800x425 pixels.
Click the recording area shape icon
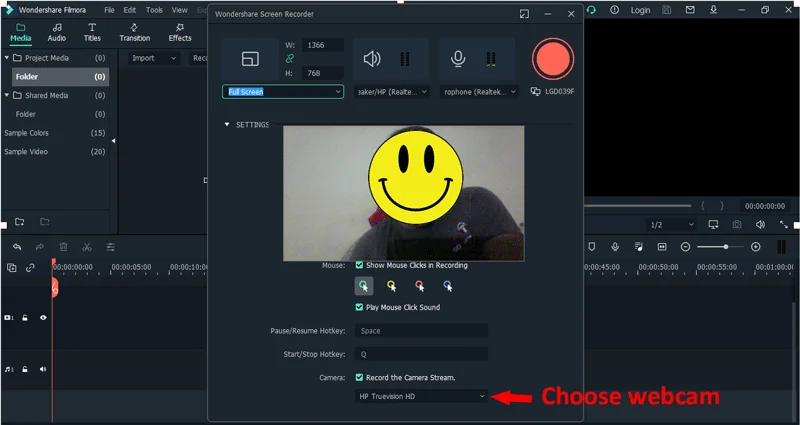coord(250,59)
